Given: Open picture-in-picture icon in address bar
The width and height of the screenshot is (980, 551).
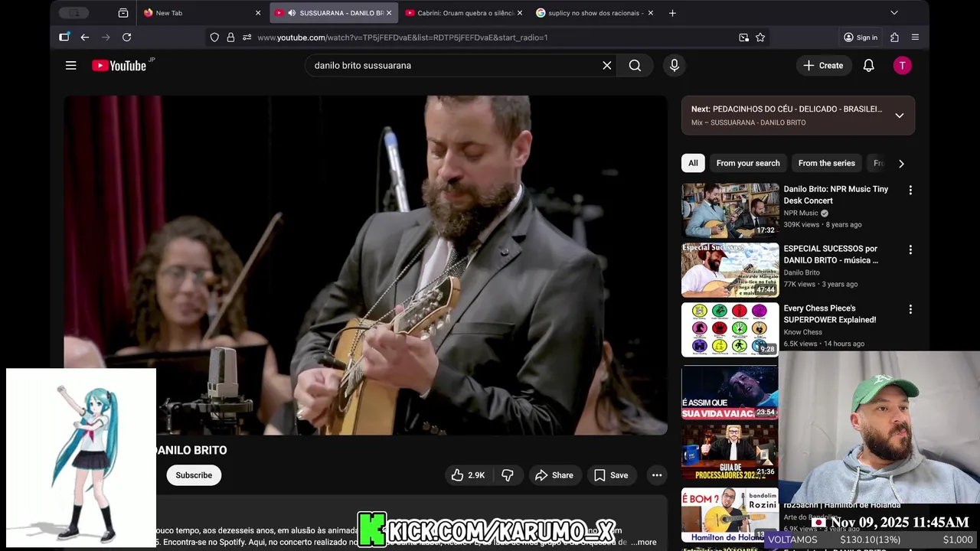Looking at the screenshot, I should coord(743,37).
